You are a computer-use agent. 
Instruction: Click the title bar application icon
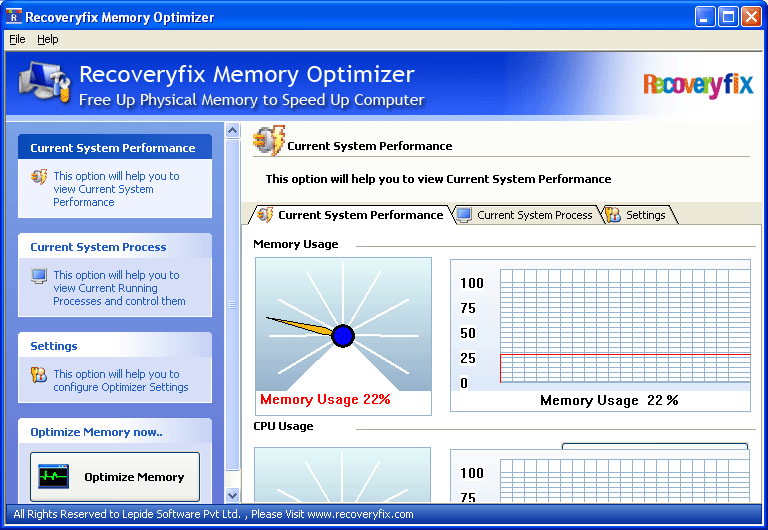pos(14,17)
